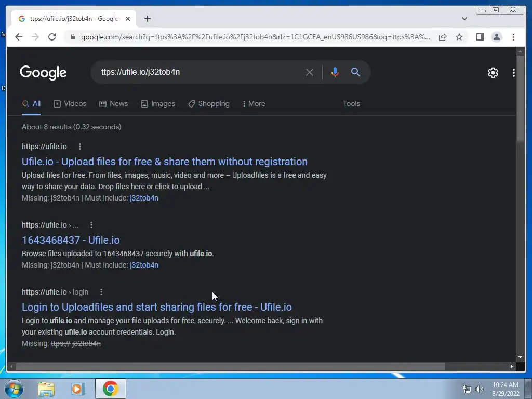Clear the search query with X
The height and width of the screenshot is (399, 532).
tap(310, 72)
